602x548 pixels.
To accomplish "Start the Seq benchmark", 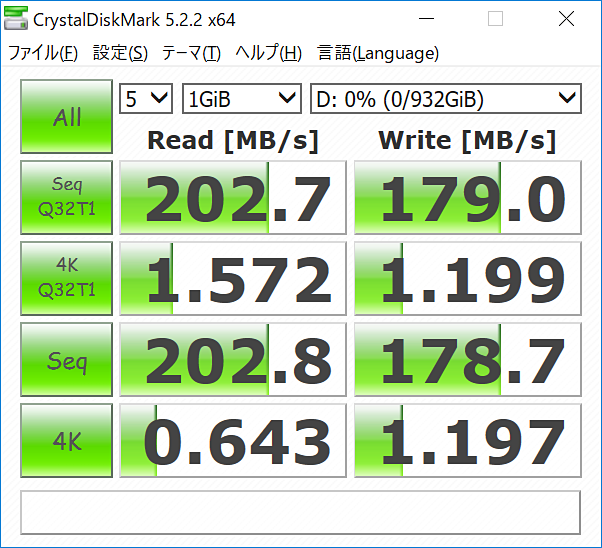I will 66,359.
